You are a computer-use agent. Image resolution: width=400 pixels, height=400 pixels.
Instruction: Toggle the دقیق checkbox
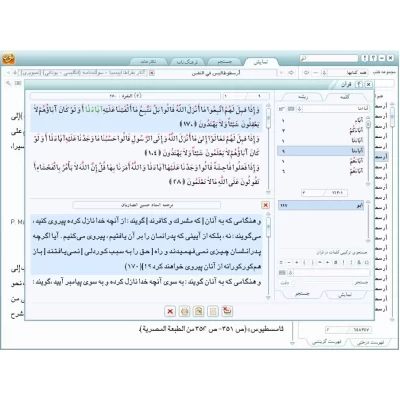pyautogui.click(x=293, y=283)
